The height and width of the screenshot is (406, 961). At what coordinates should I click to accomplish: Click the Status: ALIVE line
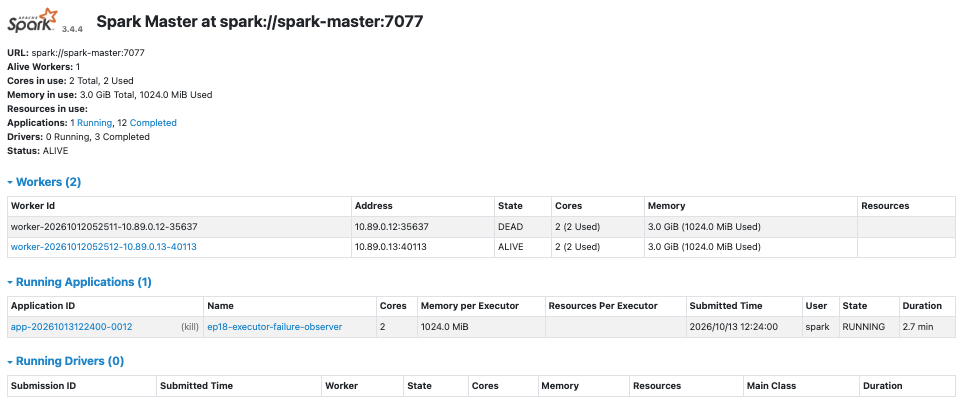37,150
